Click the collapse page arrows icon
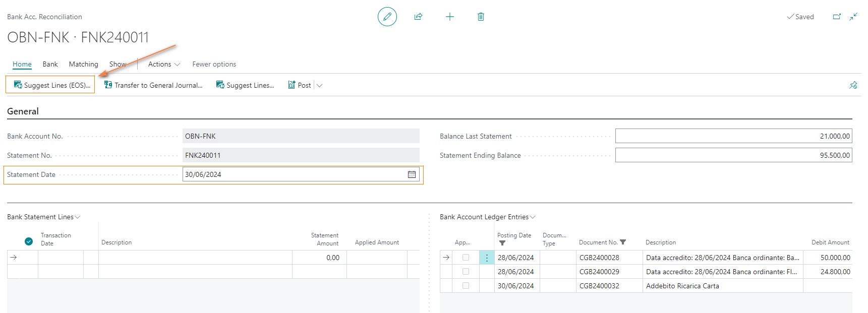 (x=853, y=17)
